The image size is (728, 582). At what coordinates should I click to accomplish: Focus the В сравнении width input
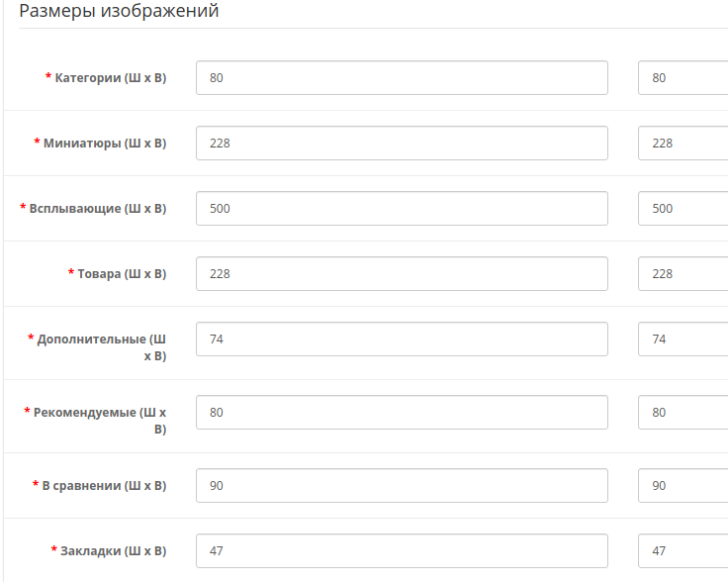pos(402,486)
